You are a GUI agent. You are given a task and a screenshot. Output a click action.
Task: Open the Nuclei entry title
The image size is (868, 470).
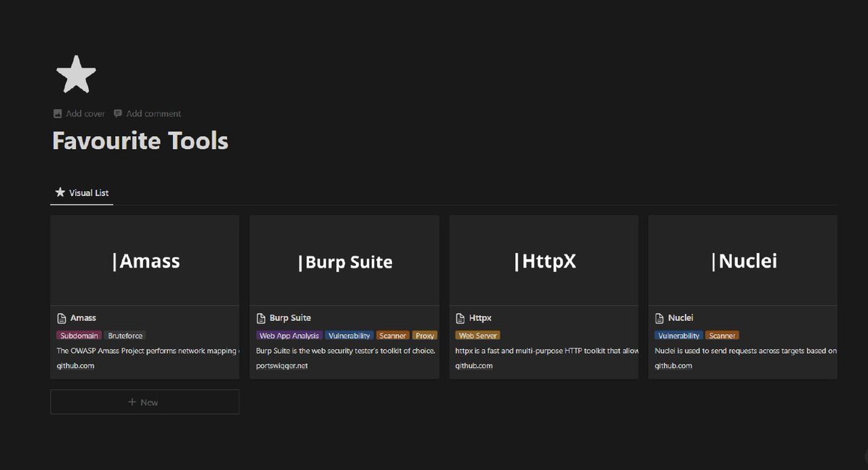click(681, 318)
